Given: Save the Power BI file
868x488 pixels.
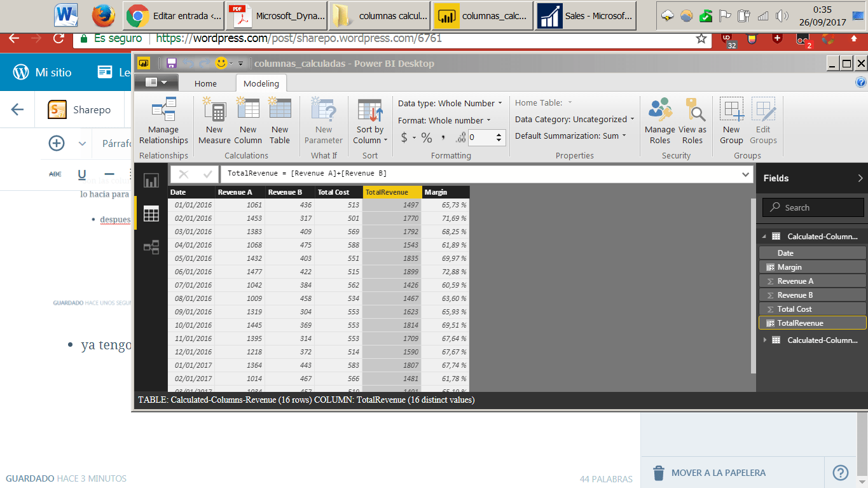Looking at the screenshot, I should (x=171, y=63).
